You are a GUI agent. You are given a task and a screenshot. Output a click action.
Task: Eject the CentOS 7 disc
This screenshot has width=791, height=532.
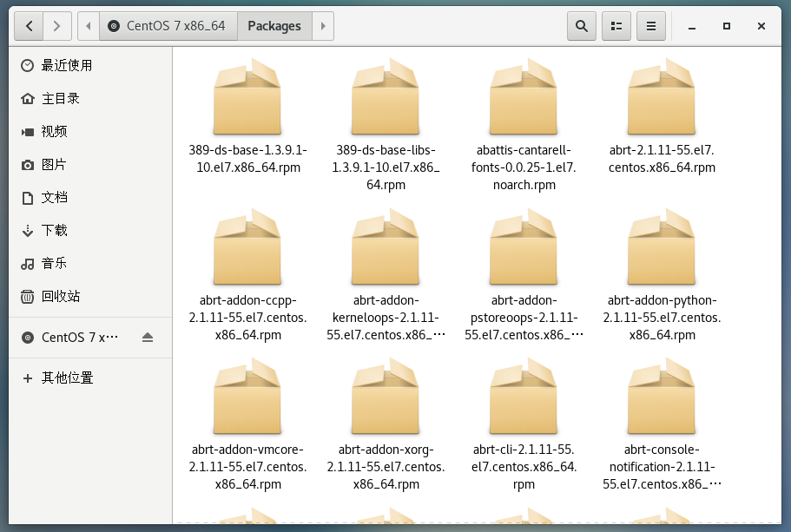[x=148, y=338]
